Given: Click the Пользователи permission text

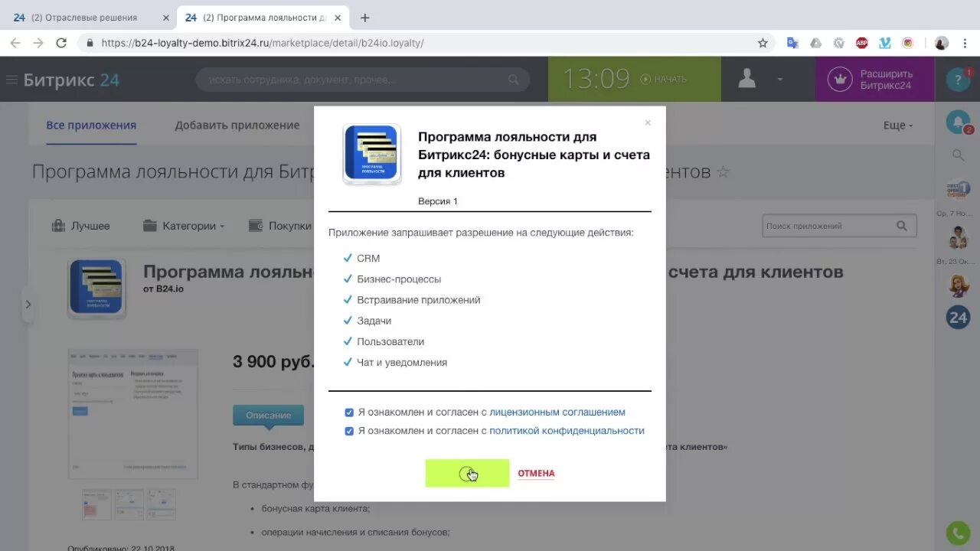Looking at the screenshot, I should 390,342.
